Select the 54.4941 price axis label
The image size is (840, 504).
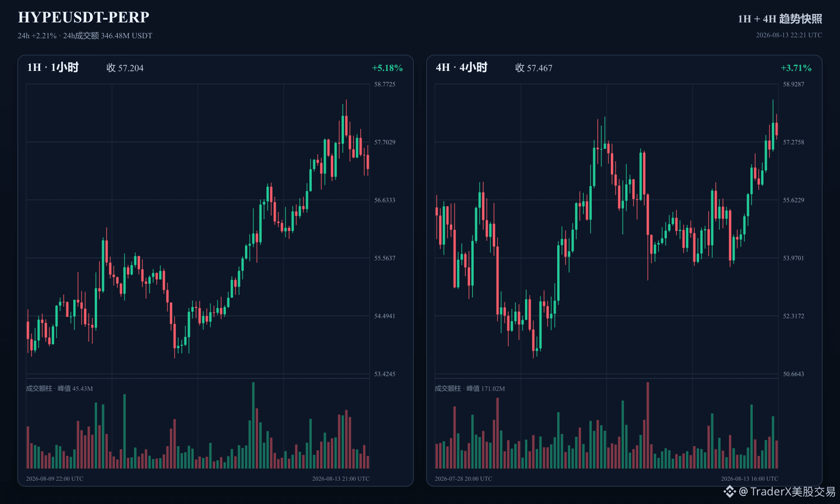pyautogui.click(x=385, y=316)
